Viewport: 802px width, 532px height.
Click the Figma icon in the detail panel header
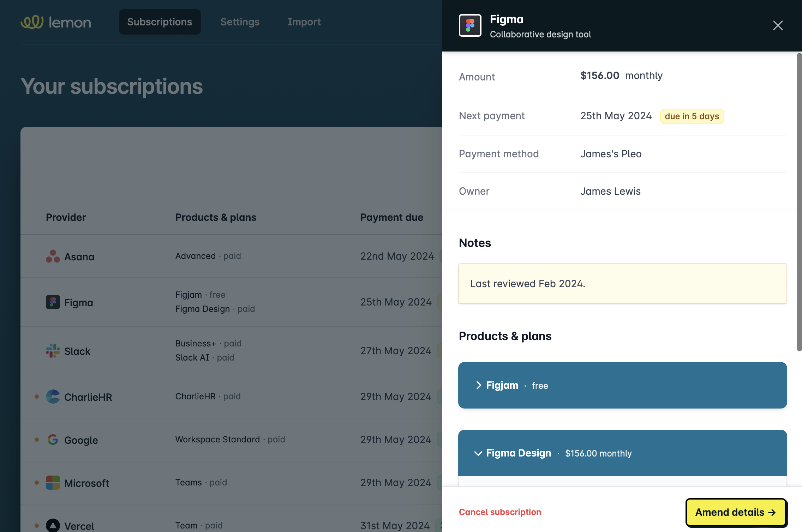(469, 25)
